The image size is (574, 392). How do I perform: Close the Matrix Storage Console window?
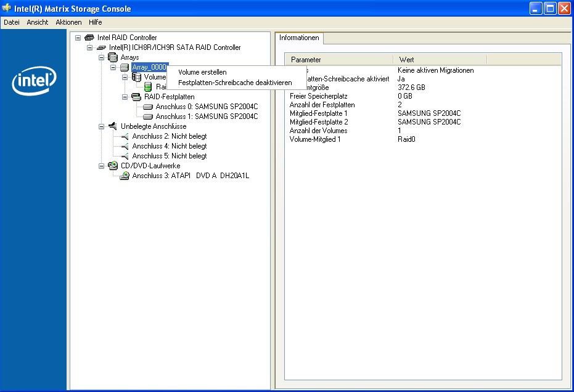pyautogui.click(x=564, y=8)
